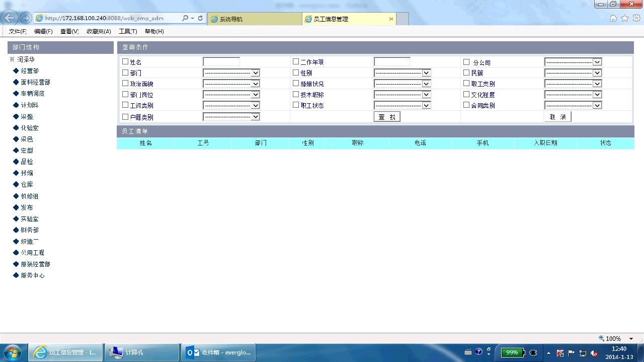Screen dimensions: 644x362
Task: Click the page zoom 100% magnifier icon
Action: pos(601,338)
